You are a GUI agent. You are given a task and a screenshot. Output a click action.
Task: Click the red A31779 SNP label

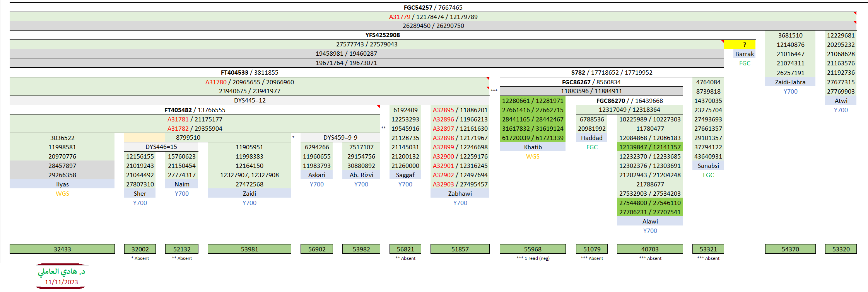(x=399, y=17)
